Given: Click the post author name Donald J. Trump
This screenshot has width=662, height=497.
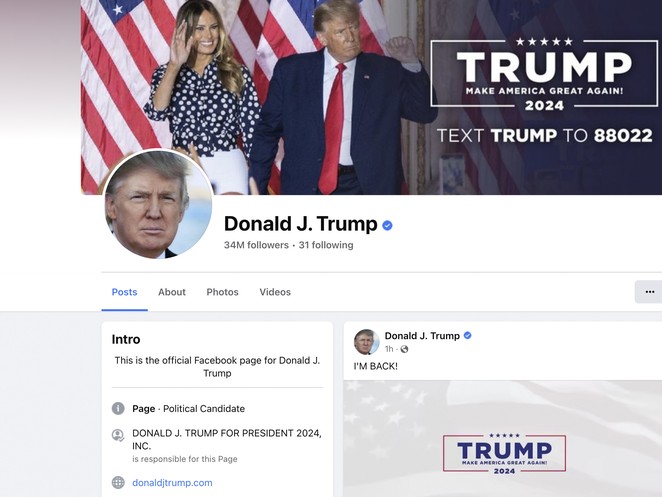Looking at the screenshot, I should coord(422,336).
